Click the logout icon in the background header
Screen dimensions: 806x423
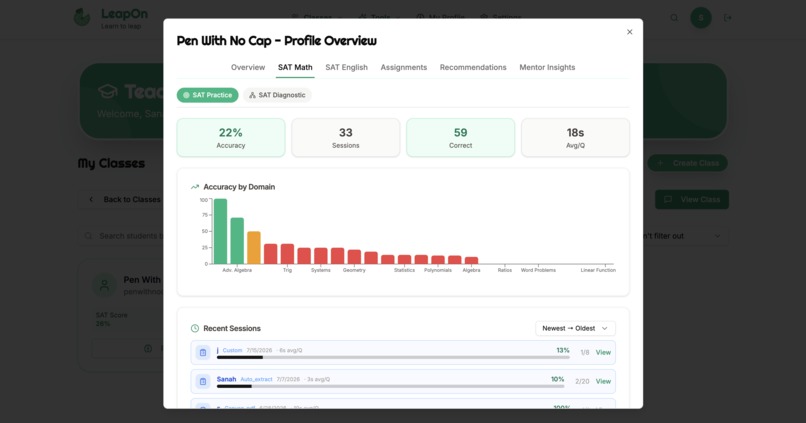(x=727, y=17)
